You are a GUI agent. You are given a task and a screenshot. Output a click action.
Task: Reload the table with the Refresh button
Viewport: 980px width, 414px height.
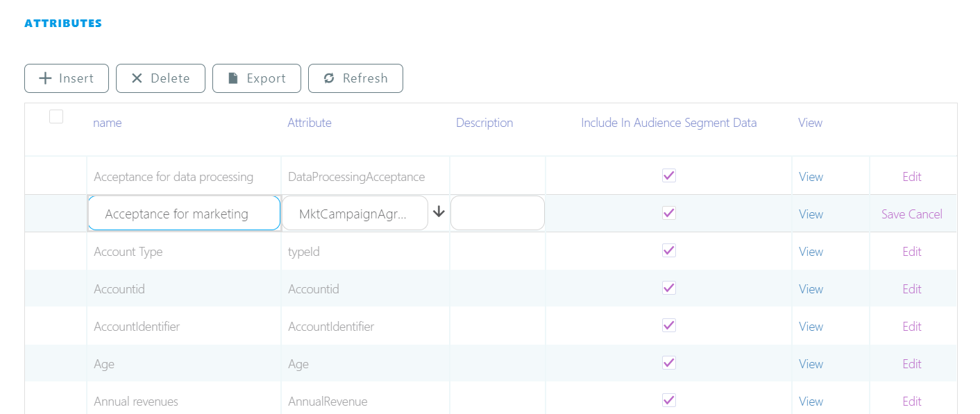(x=355, y=78)
